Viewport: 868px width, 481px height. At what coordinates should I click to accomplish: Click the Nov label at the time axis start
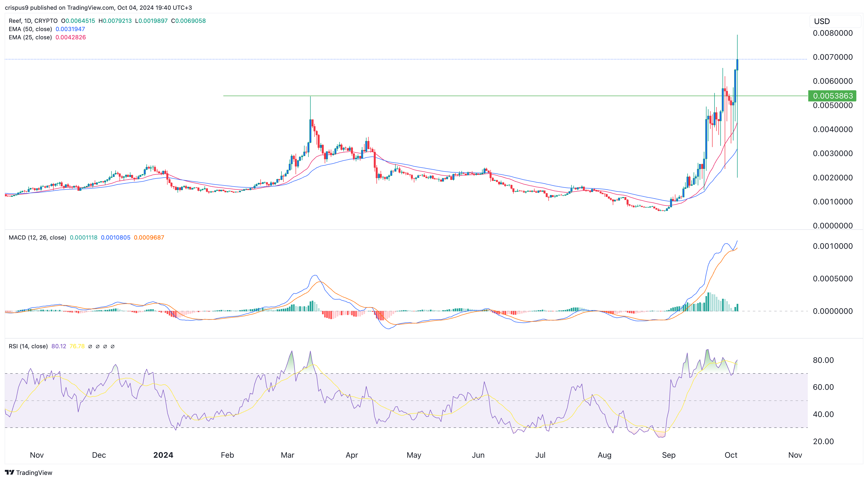37,455
